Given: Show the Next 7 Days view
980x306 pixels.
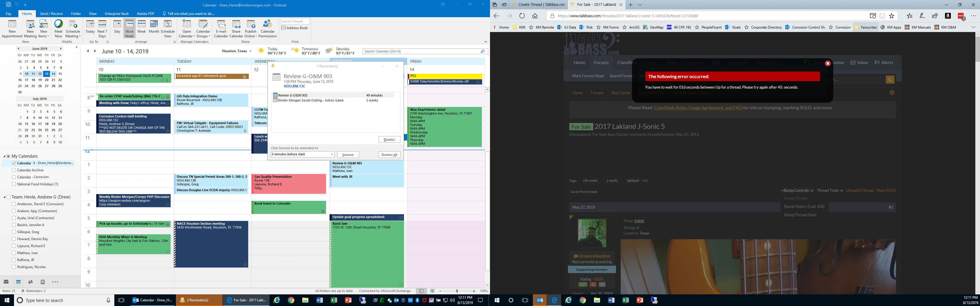Looking at the screenshot, I should click(102, 29).
